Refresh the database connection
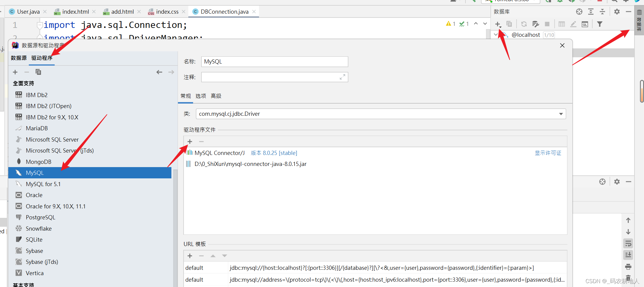This screenshot has width=644, height=287. tap(524, 24)
